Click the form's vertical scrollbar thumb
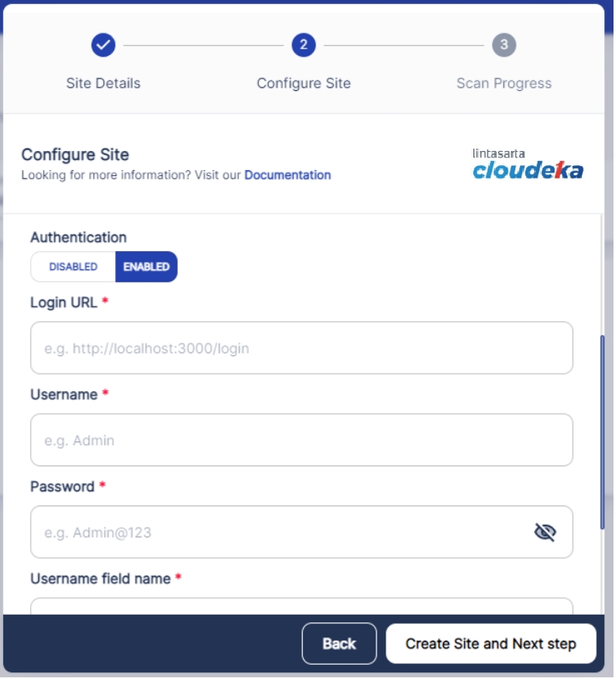This screenshot has height=679, width=616. [602, 432]
